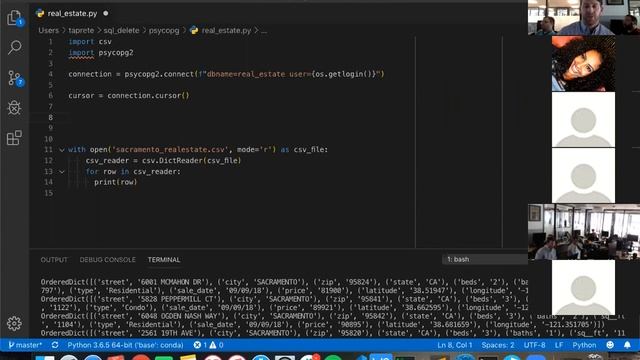This screenshot has height=360, width=640.
Task: Select the real_estate.py editor tab
Action: click(72, 13)
